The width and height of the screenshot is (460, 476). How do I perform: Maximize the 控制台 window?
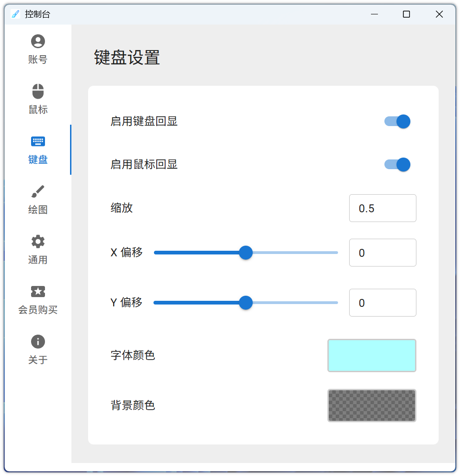pos(406,14)
